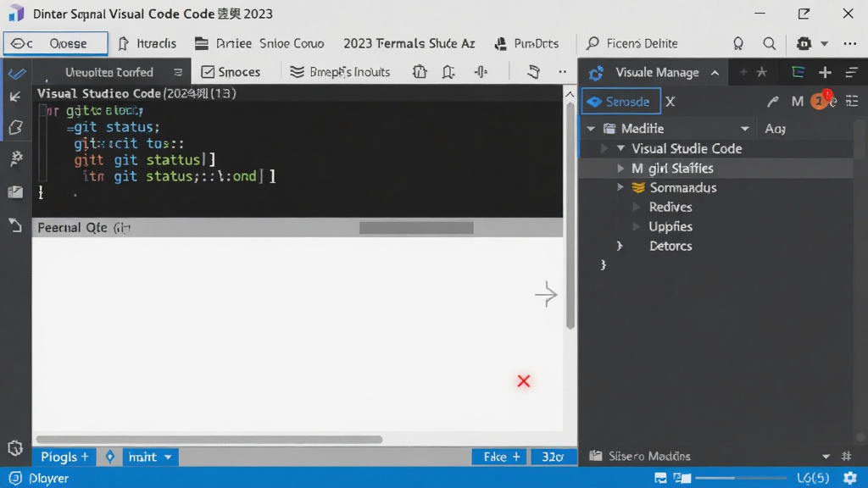Click the bent-arrow icon in the left sidebar
Screen dimensions: 868x488
[15, 225]
